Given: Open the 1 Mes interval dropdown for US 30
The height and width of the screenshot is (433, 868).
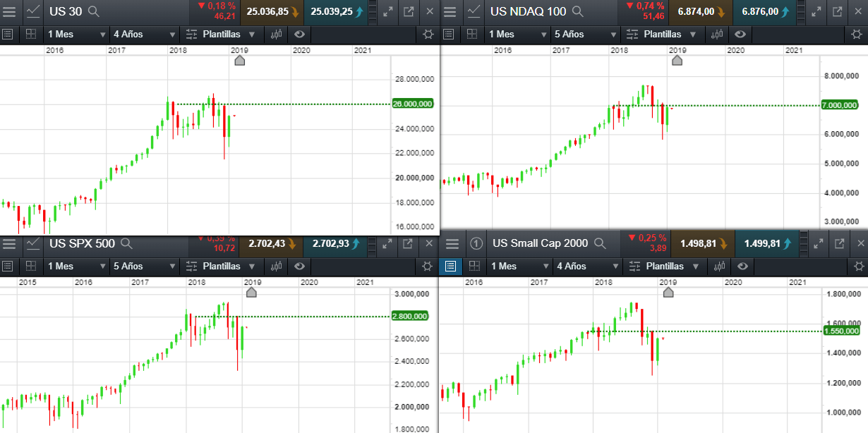Looking at the screenshot, I should pos(75,34).
